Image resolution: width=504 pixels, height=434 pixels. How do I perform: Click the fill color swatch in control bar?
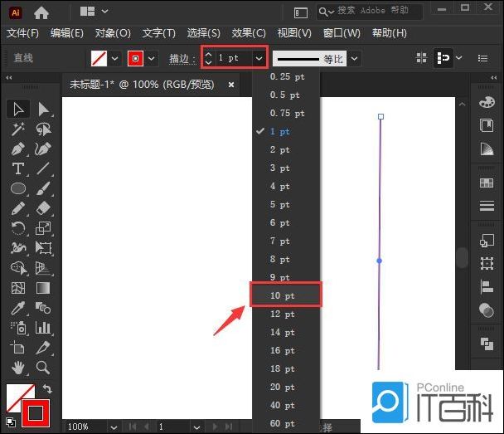click(99, 59)
